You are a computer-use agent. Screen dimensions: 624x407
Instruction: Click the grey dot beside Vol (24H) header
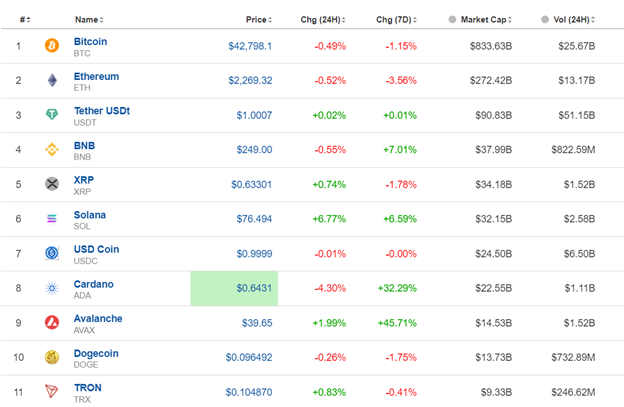(545, 19)
